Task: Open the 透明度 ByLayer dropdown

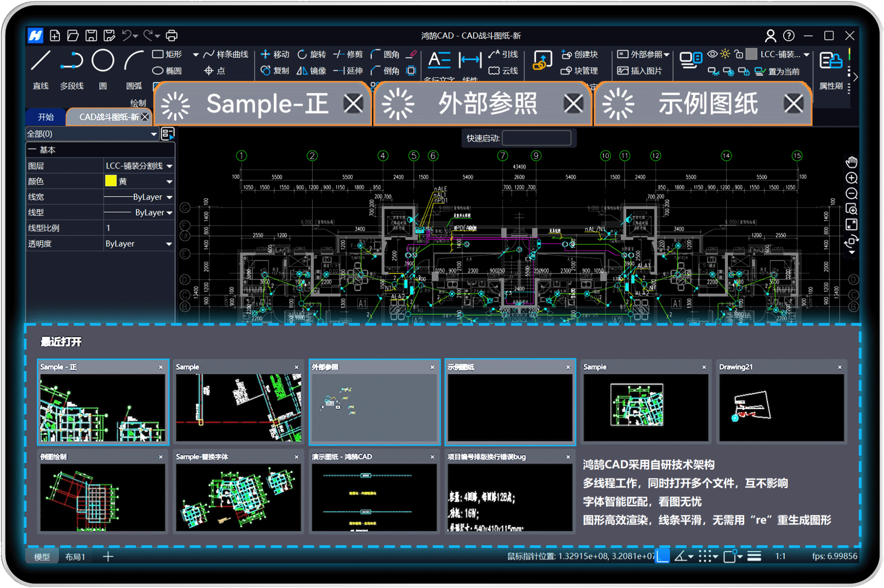Action: tap(169, 244)
